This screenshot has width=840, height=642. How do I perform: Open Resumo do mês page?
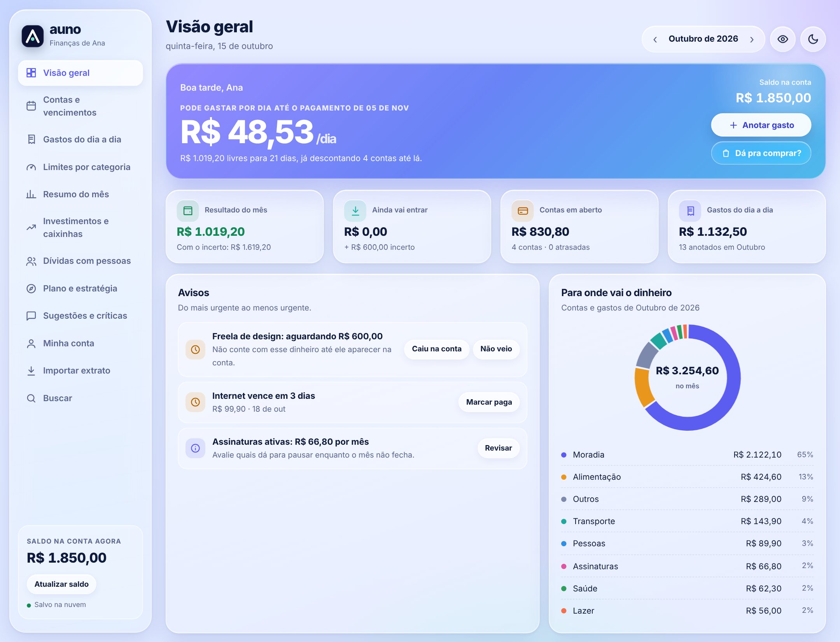point(80,194)
